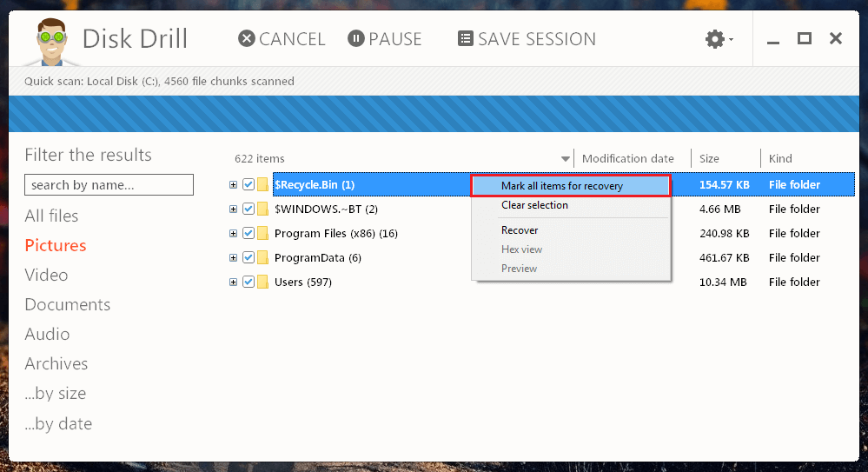Viewport: 868px width, 472px height.
Task: Toggle the Users folder checkbox
Action: pyautogui.click(x=248, y=282)
